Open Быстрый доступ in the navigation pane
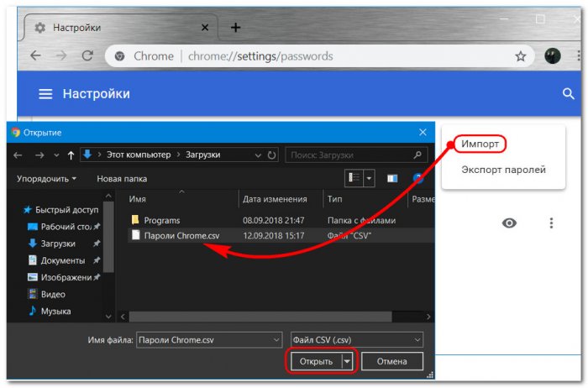This screenshot has height=388, width=588. (60, 210)
